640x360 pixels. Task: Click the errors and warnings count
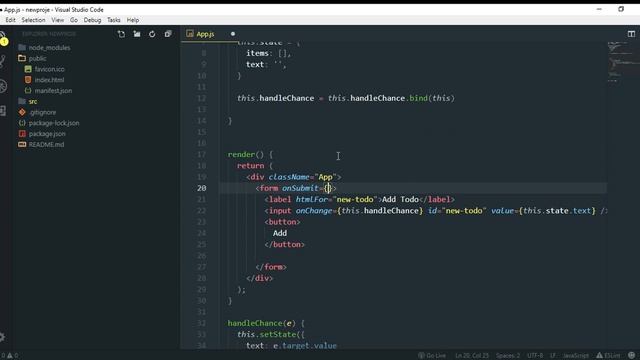[x=10, y=356]
